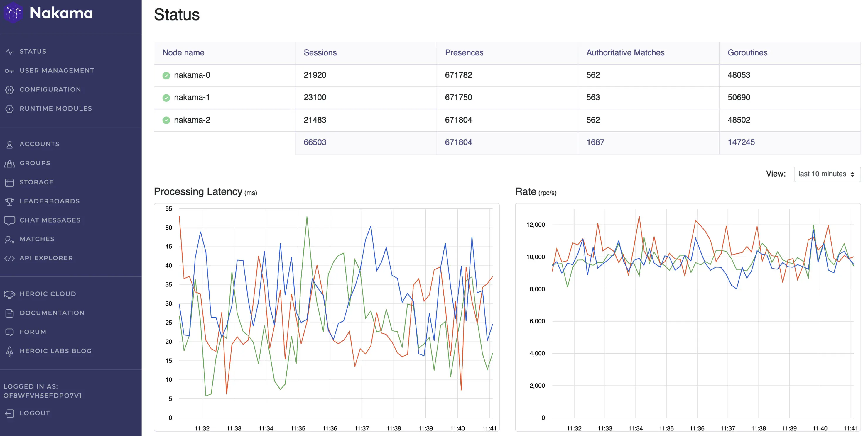Viewport: 868px width, 436px height.
Task: Select the nakama-2 node name
Action: click(192, 120)
